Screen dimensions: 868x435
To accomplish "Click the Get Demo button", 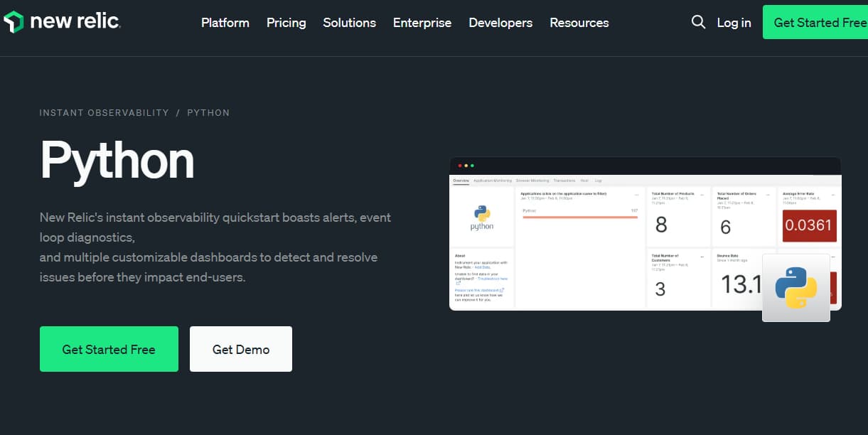I will point(240,348).
